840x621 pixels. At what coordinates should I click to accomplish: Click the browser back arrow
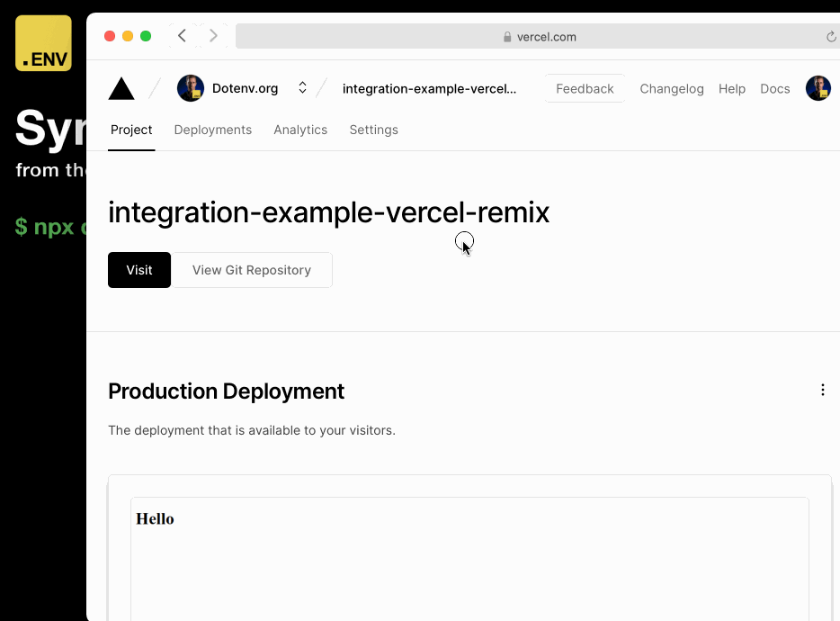[183, 36]
